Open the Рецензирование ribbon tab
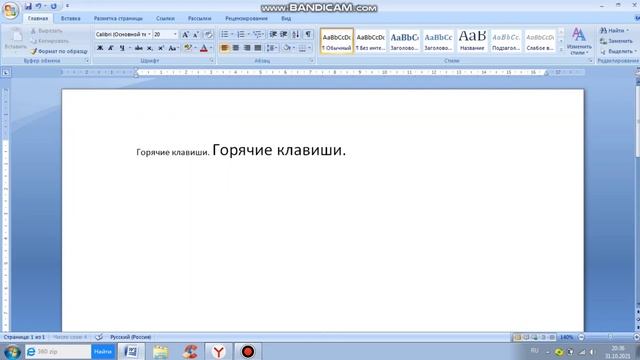This screenshot has width=640, height=360. click(247, 19)
